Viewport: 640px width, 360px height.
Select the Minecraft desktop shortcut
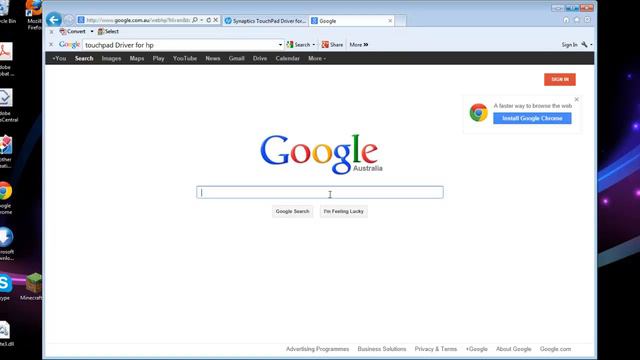point(33,287)
